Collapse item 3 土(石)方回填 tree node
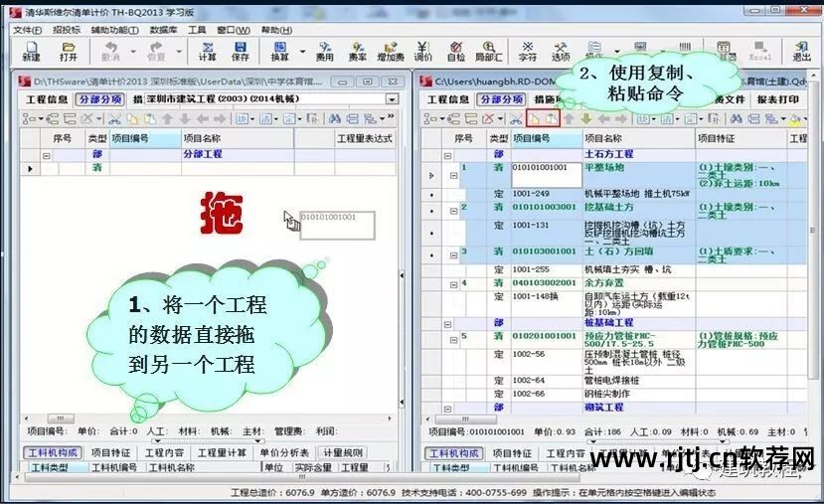 [454, 255]
